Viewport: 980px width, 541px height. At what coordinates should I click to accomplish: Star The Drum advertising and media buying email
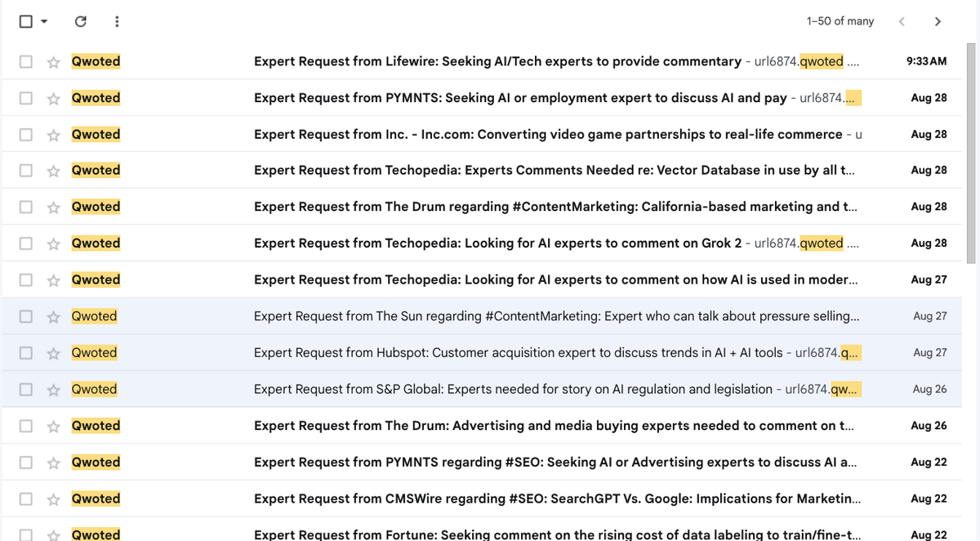[54, 426]
